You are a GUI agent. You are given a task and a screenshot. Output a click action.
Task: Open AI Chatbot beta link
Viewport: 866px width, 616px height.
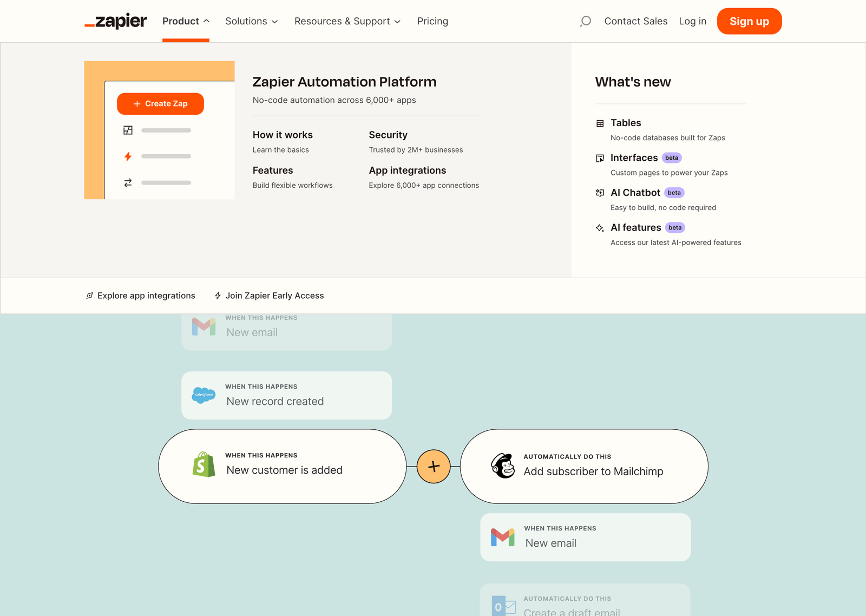(x=635, y=193)
